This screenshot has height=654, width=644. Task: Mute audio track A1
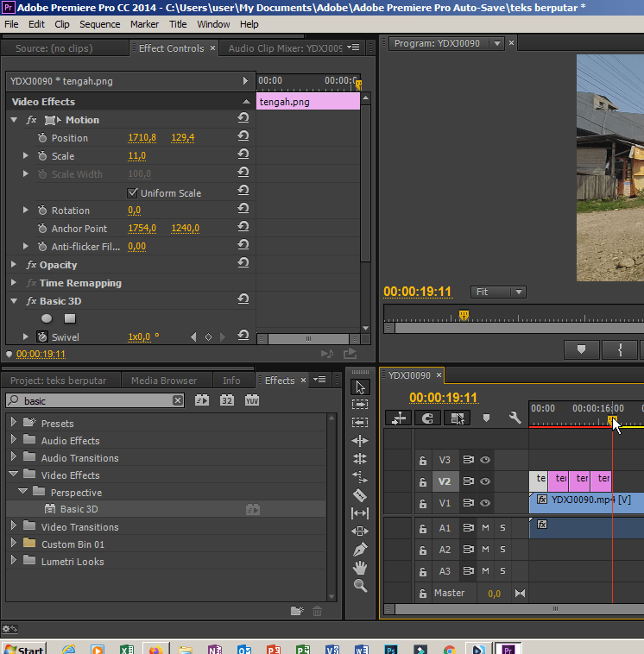tap(485, 528)
